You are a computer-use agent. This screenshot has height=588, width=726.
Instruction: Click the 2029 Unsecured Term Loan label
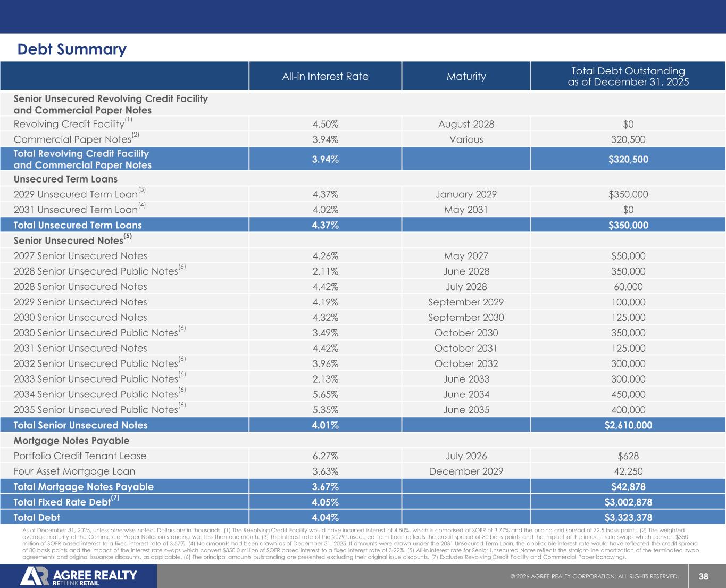click(76, 194)
